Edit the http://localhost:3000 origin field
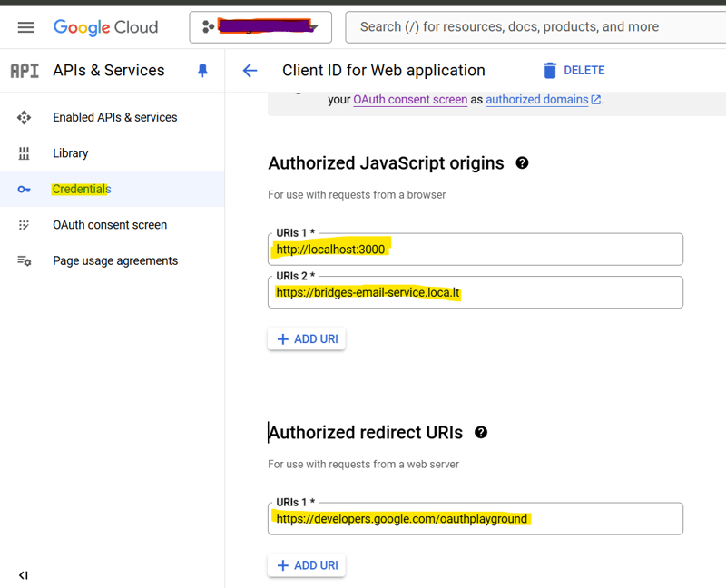 pyautogui.click(x=475, y=250)
